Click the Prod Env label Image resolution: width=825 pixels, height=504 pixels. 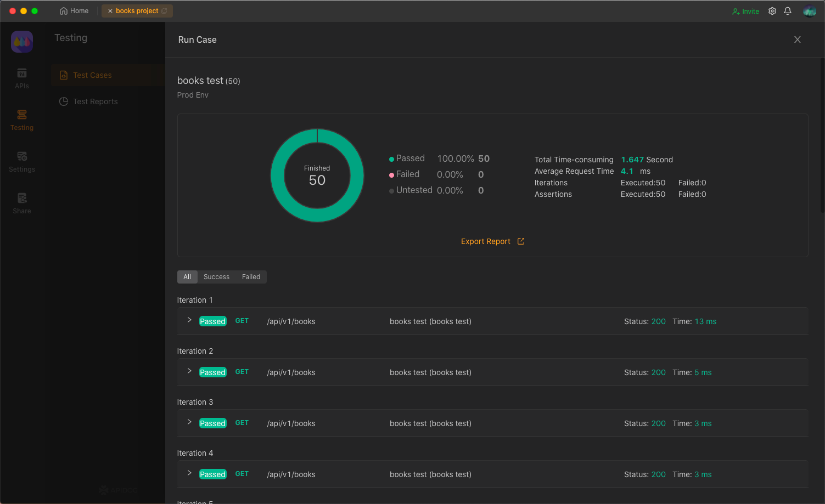coord(193,95)
